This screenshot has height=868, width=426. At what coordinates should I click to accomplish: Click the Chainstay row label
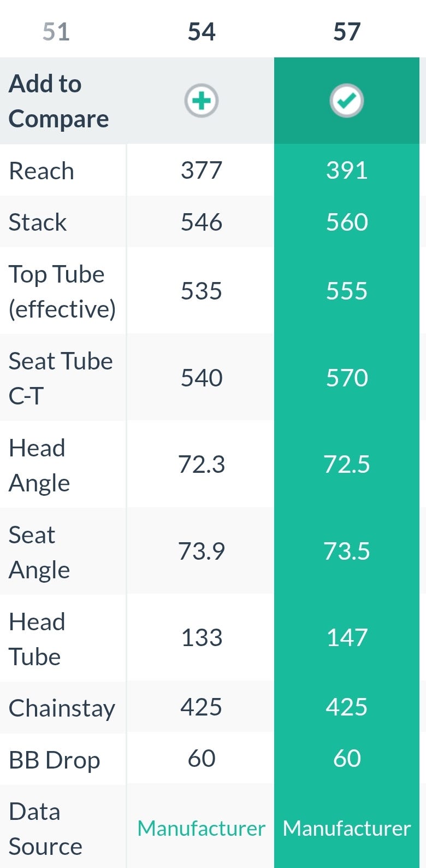pyautogui.click(x=62, y=708)
